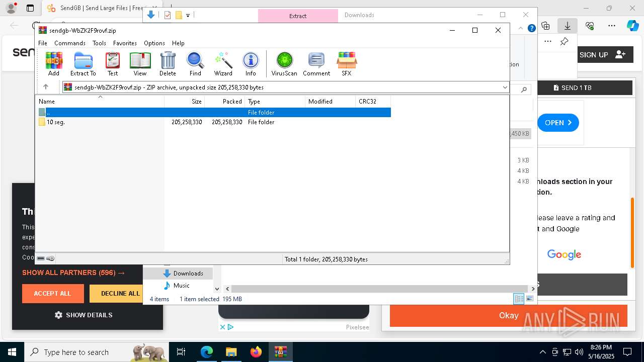Expand Explorer quick access toolbar dropdown
Screen dimensions: 644x362
click(188, 16)
